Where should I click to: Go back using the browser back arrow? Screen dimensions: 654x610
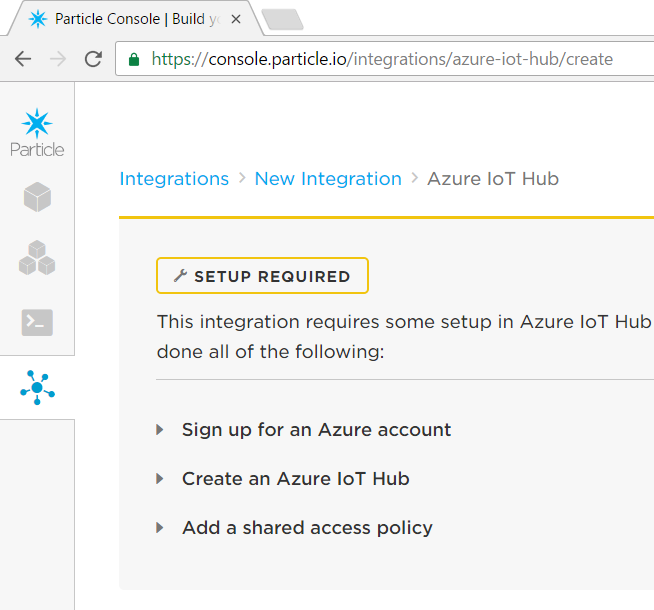click(22, 59)
